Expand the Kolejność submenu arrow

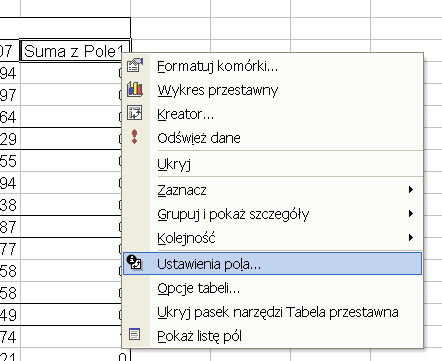click(411, 238)
